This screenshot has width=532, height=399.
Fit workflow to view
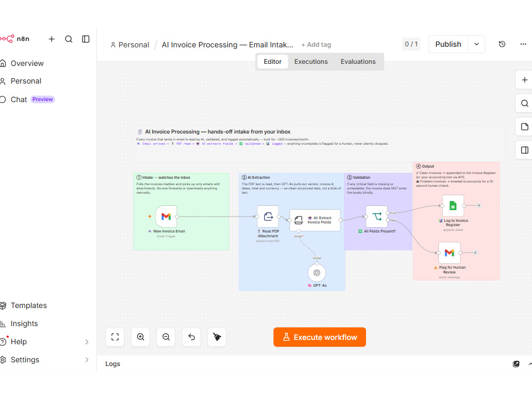115,337
